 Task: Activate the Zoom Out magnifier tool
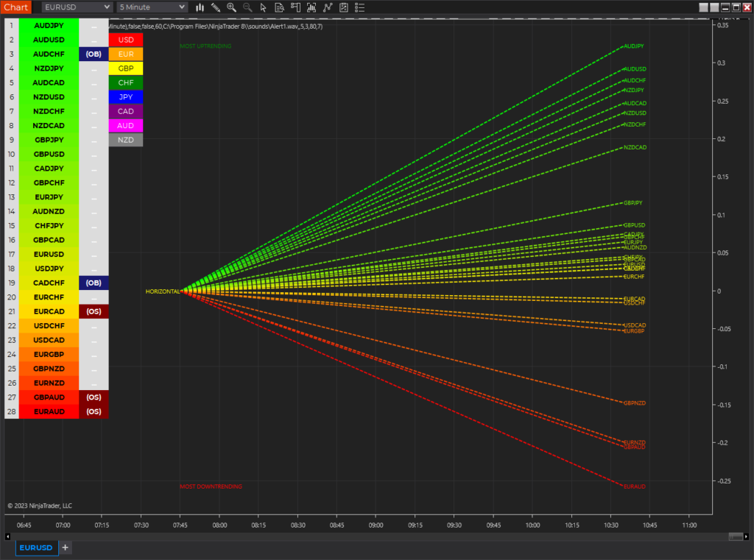click(247, 7)
